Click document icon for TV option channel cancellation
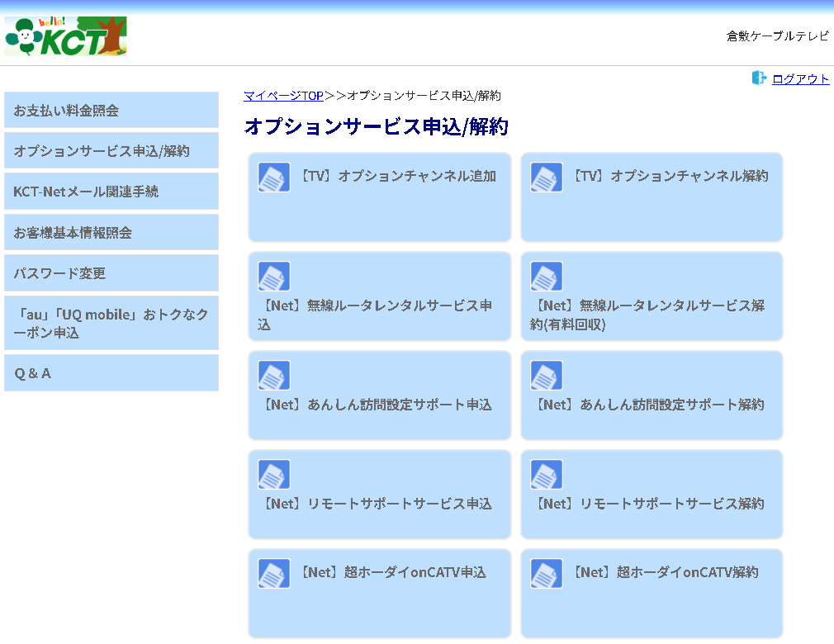834x644 pixels. pos(547,178)
